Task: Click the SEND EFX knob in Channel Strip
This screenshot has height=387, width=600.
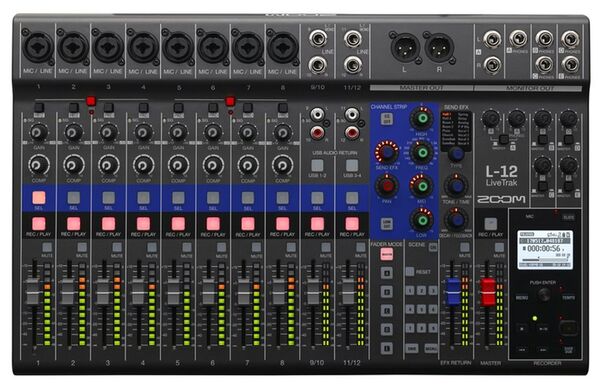Action: (x=387, y=152)
